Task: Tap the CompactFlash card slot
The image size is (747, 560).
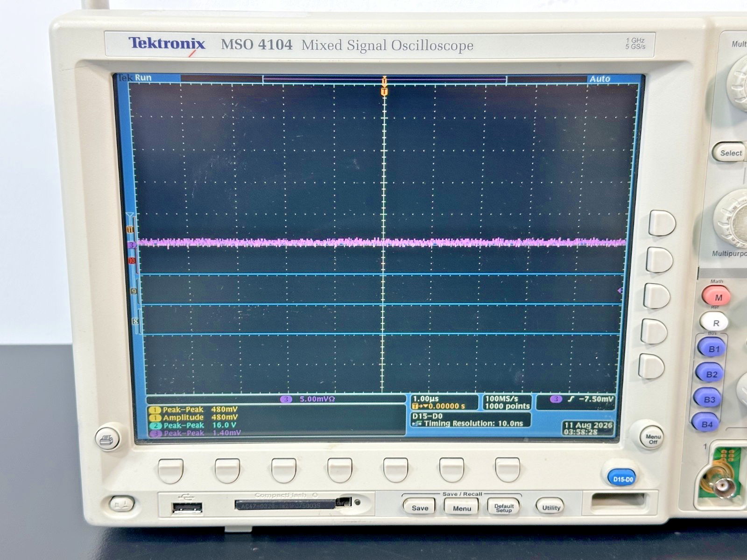Action: pyautogui.click(x=285, y=504)
